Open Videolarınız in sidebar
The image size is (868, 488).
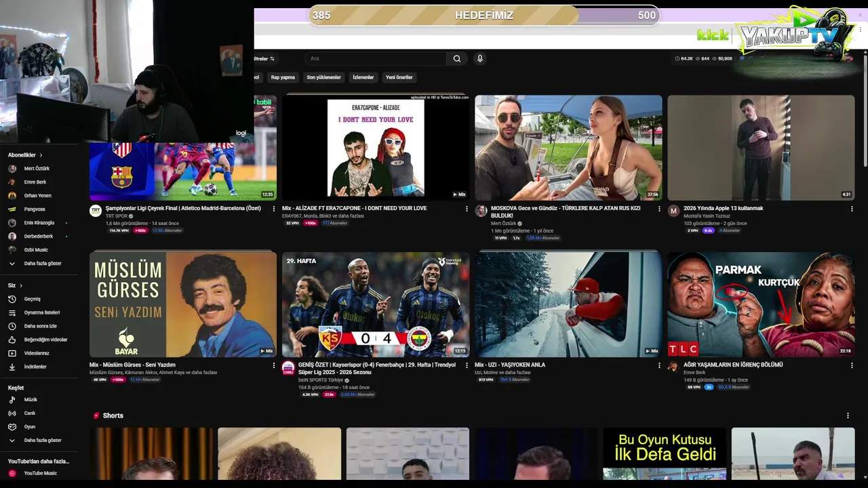37,353
